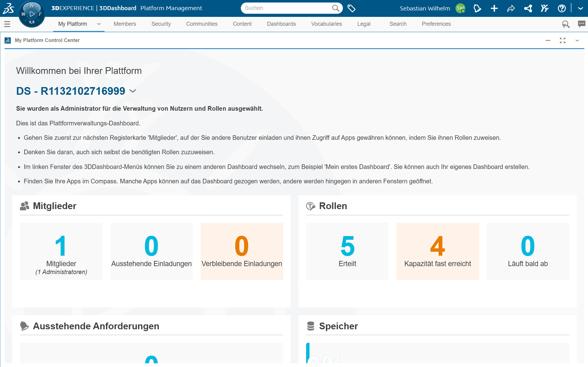
Task: Go to the Content tab
Action: click(242, 24)
